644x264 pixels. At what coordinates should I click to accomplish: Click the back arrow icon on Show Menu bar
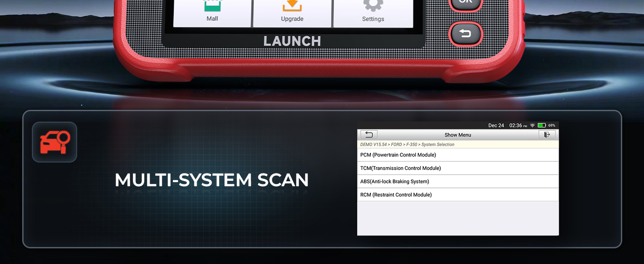pyautogui.click(x=369, y=135)
